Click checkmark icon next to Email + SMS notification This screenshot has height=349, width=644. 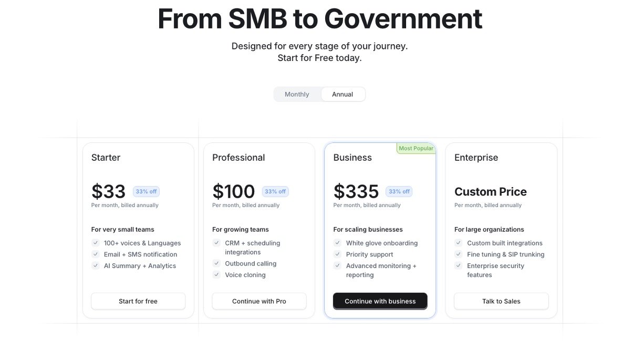96,254
